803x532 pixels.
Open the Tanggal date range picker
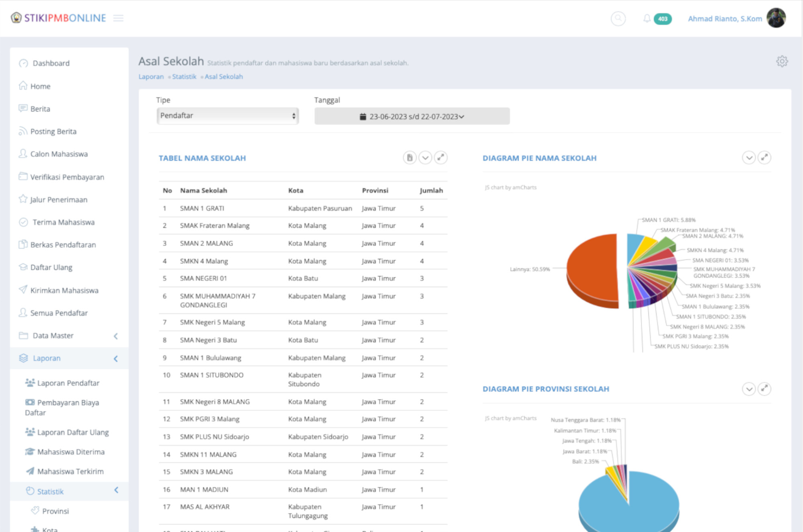412,116
